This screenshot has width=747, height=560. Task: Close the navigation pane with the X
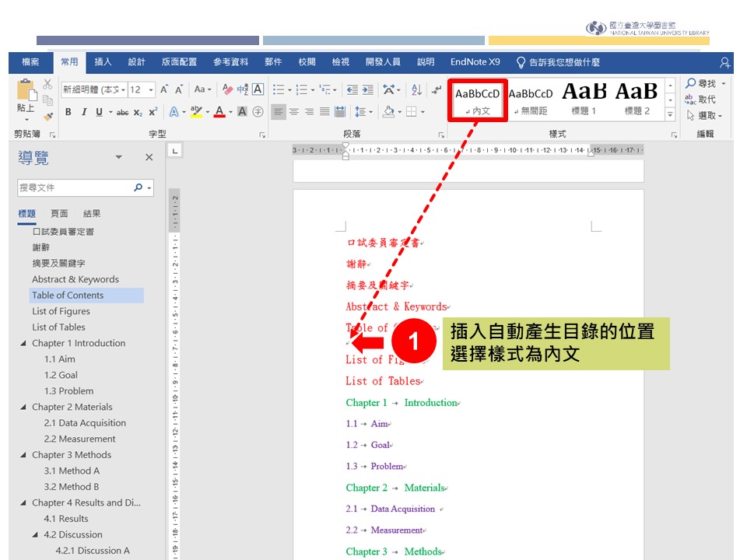[x=149, y=157]
